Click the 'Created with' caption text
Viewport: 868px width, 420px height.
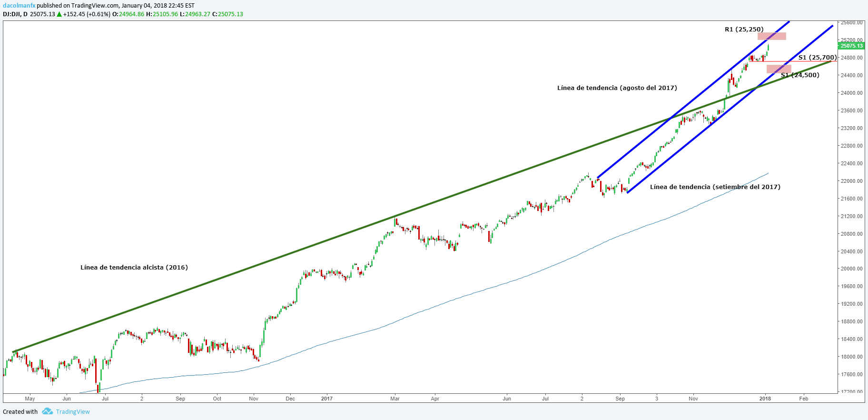click(x=20, y=411)
